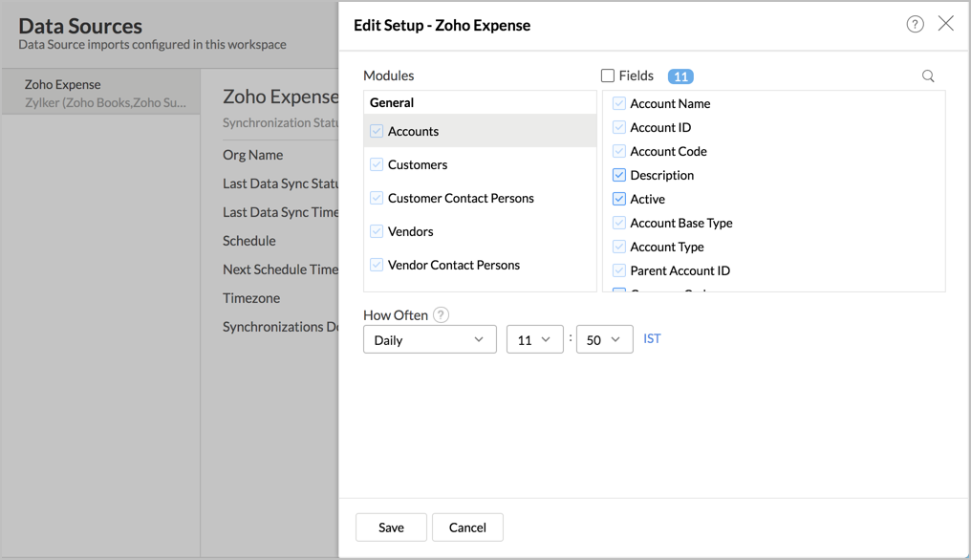Enable the Vendor Contact Persons module

click(376, 265)
